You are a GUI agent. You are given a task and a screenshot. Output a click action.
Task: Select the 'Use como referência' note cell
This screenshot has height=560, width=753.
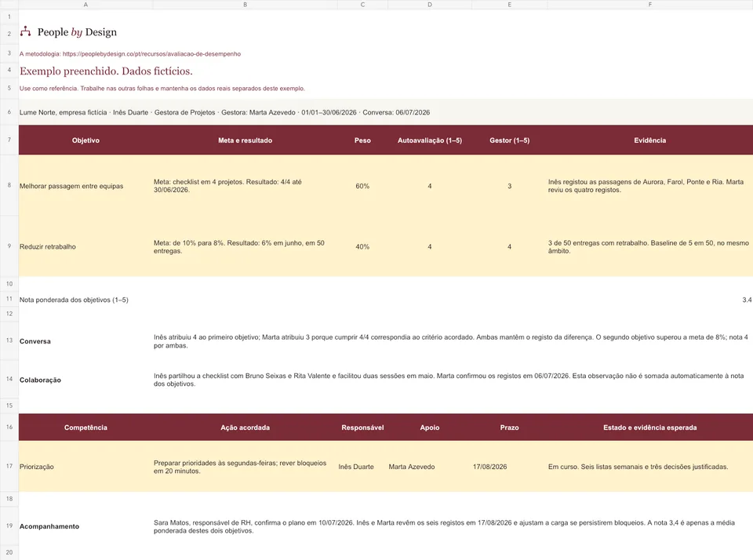(162, 89)
